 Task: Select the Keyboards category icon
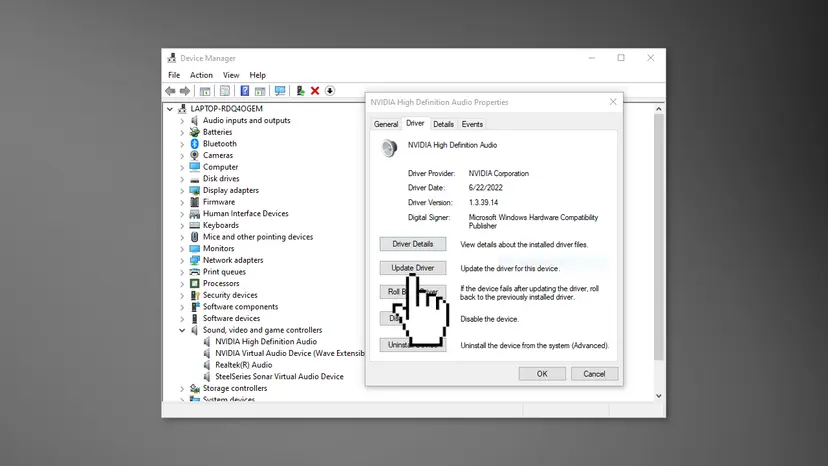[x=194, y=225]
